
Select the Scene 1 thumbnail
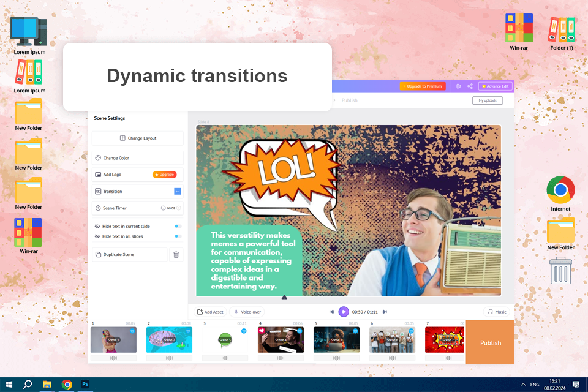point(114,340)
